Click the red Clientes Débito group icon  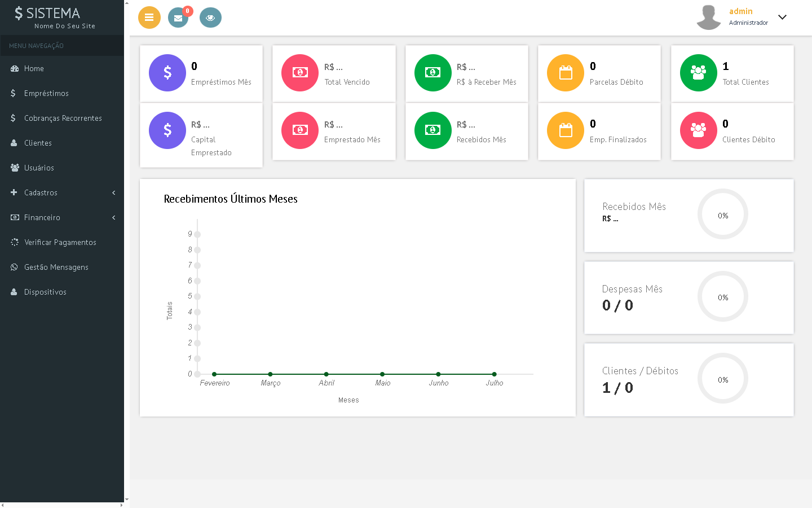pyautogui.click(x=699, y=130)
